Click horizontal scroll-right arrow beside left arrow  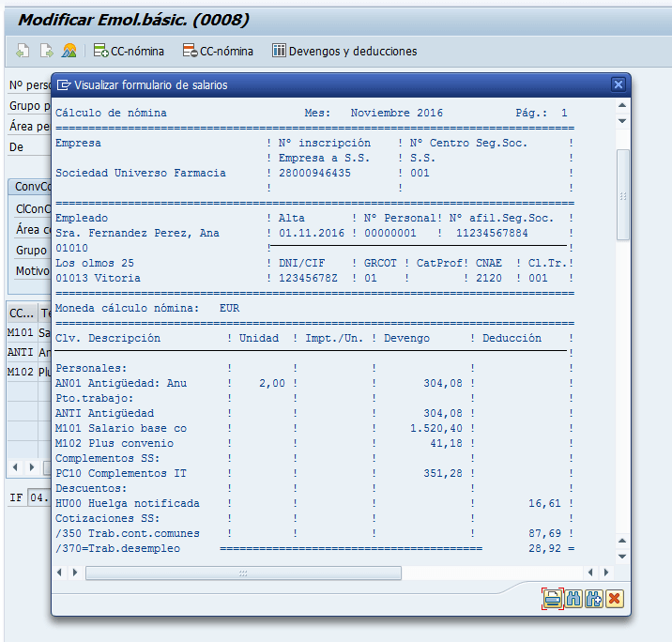[x=75, y=573]
